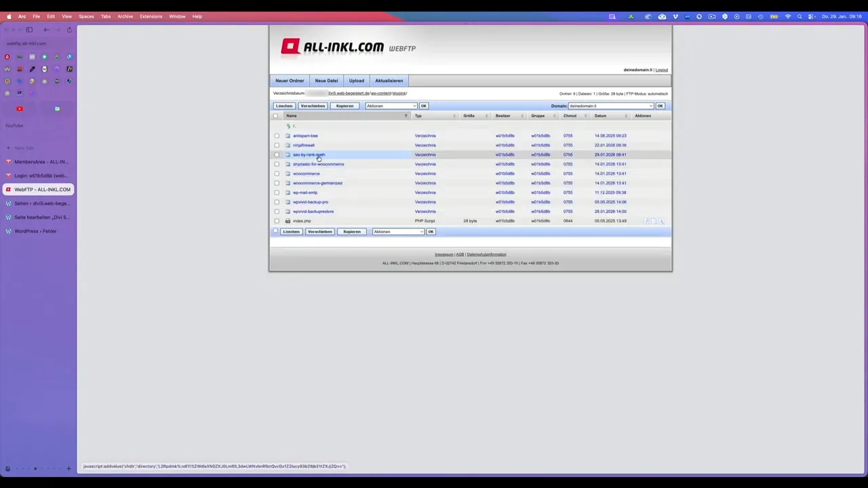Open the upper Aktionen dropdown
This screenshot has width=868, height=488.
click(391, 106)
